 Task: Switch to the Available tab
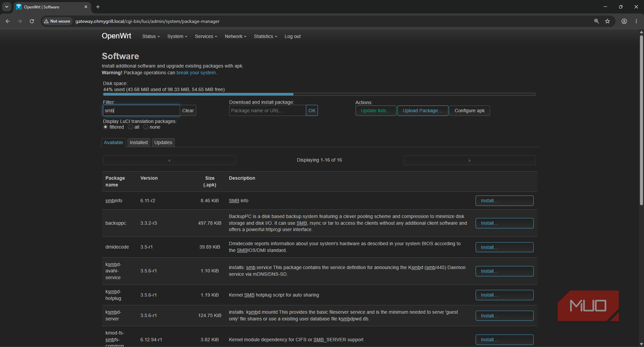point(114,143)
